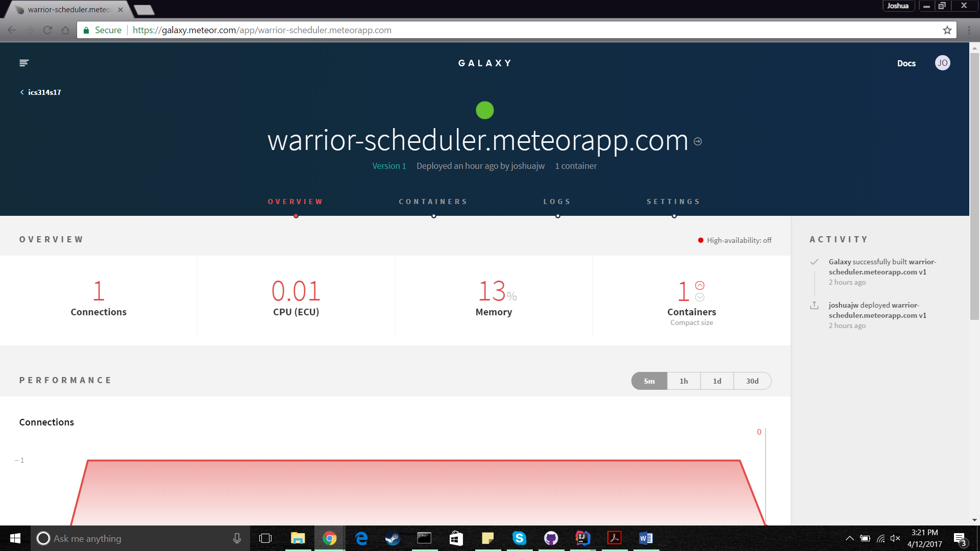Viewport: 980px width, 551px height.
Task: Click the Compact size label
Action: tap(692, 322)
